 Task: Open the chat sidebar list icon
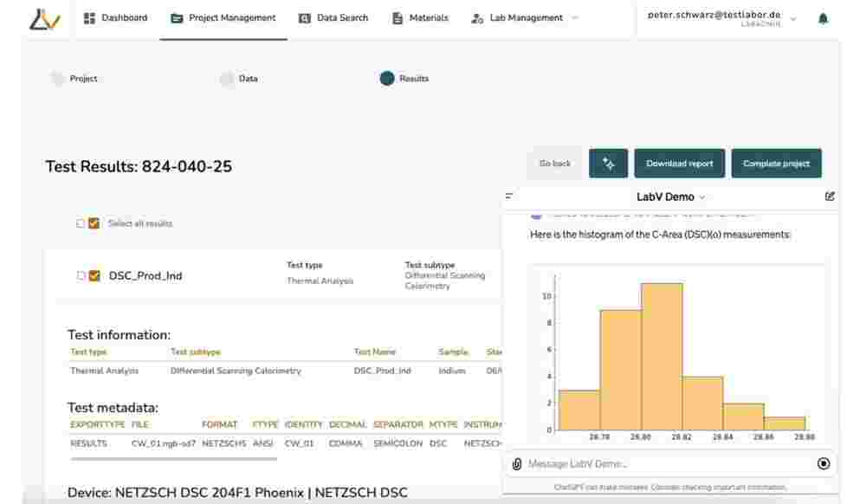tap(509, 197)
